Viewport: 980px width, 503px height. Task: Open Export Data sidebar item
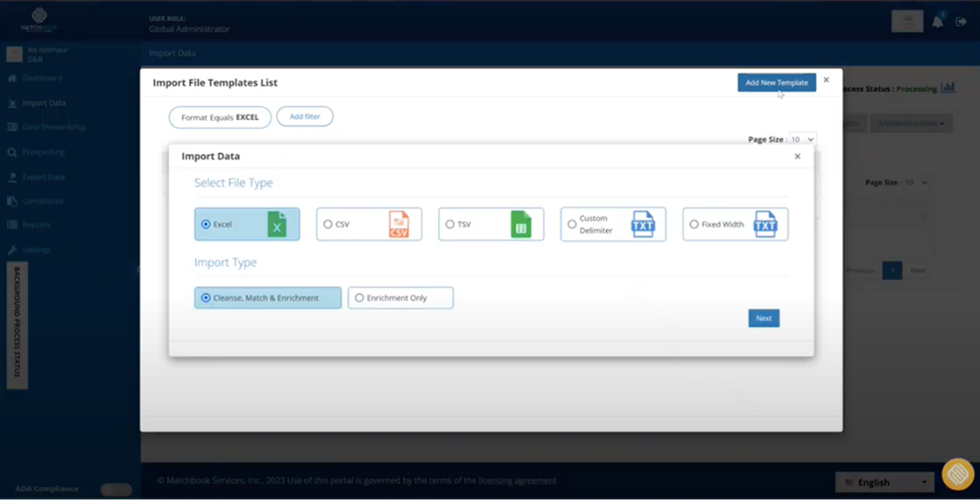tap(43, 177)
